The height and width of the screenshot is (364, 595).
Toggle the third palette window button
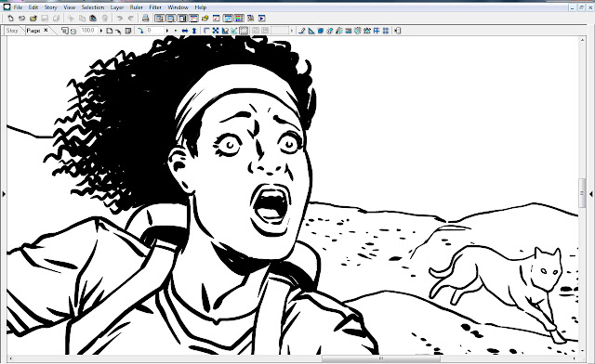pos(182,19)
